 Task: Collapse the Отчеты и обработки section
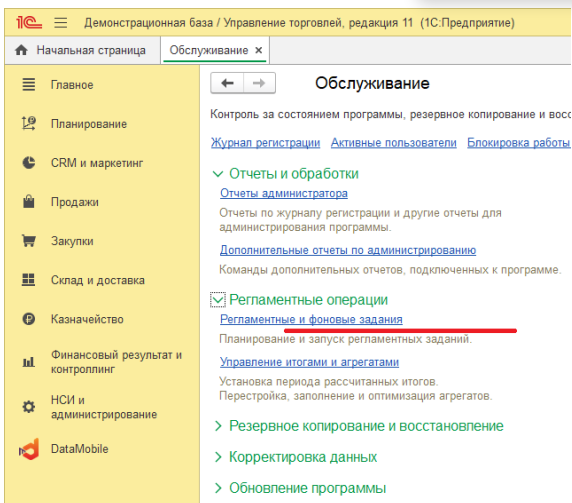click(x=218, y=174)
